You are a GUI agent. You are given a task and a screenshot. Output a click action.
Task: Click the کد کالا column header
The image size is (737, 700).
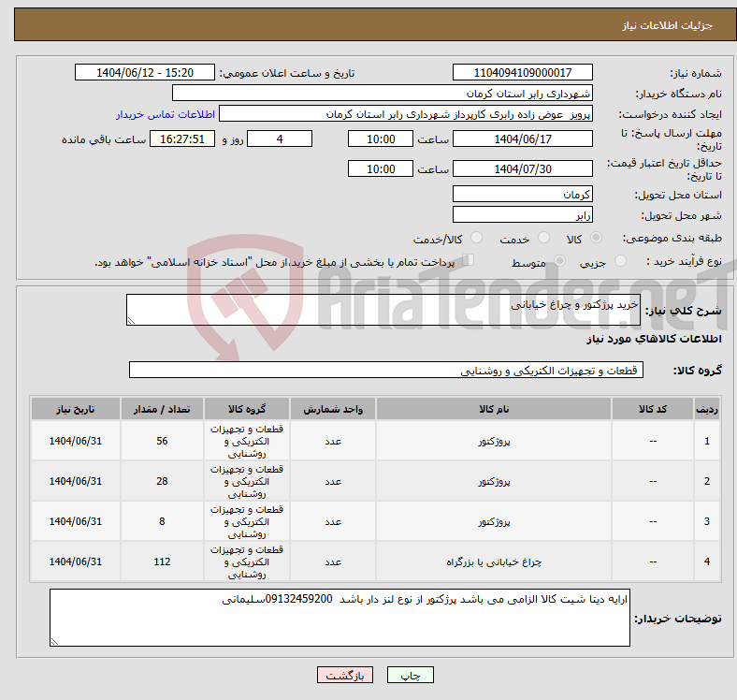[653, 409]
